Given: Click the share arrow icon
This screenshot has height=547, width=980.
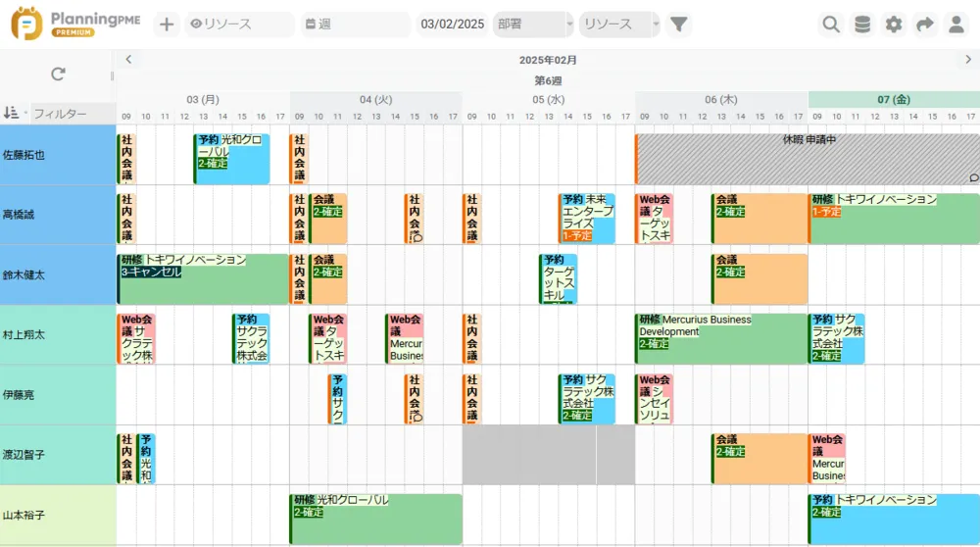Looking at the screenshot, I should [925, 25].
